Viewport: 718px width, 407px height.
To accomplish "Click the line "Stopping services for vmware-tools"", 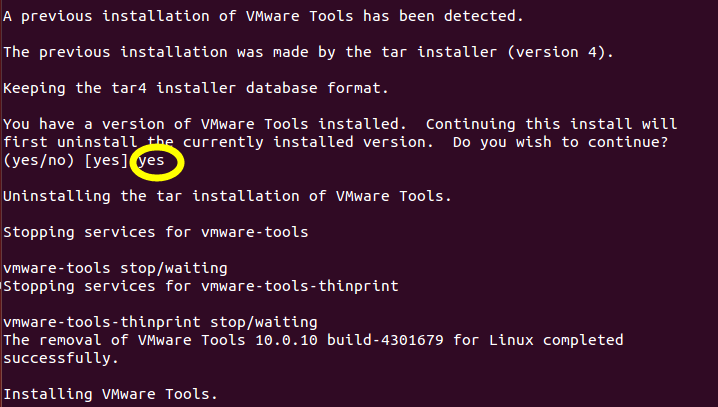I will pos(156,232).
